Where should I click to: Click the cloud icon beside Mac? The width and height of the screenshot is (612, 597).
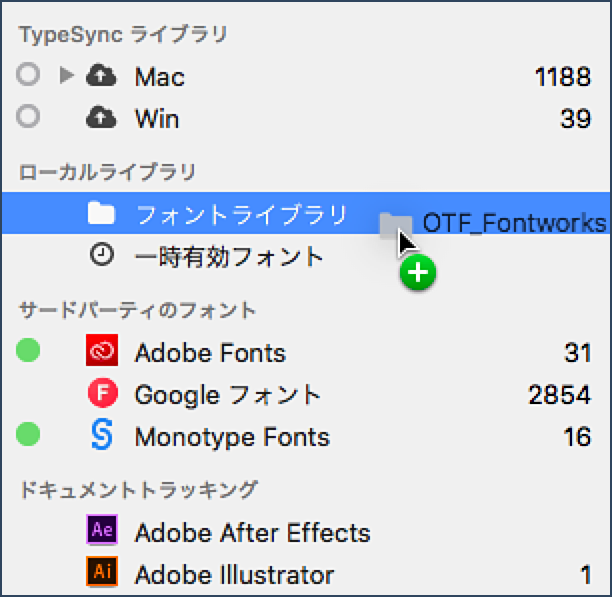(x=101, y=75)
